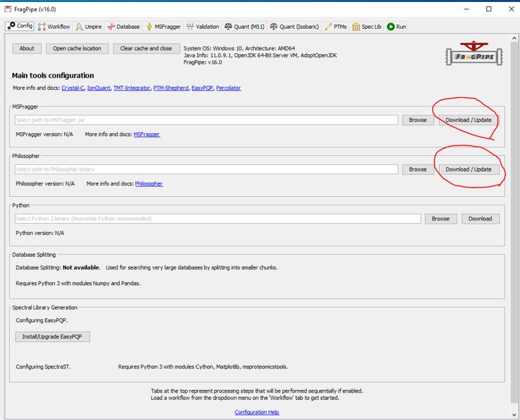The image size is (520, 420).
Task: Click the vertical scrollbar down arrow
Action: pyautogui.click(x=515, y=415)
